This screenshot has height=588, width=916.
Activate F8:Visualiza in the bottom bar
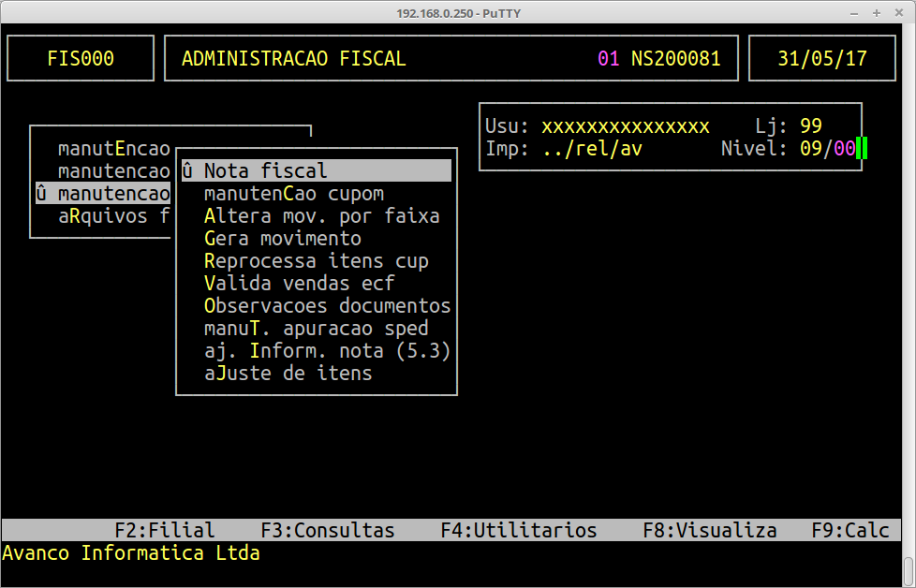(x=709, y=530)
